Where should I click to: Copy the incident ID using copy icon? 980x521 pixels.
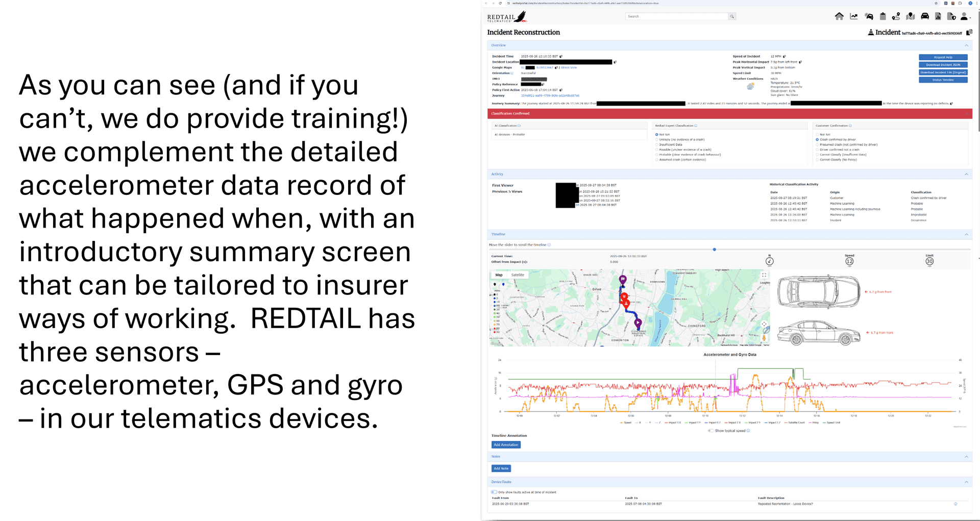point(969,33)
